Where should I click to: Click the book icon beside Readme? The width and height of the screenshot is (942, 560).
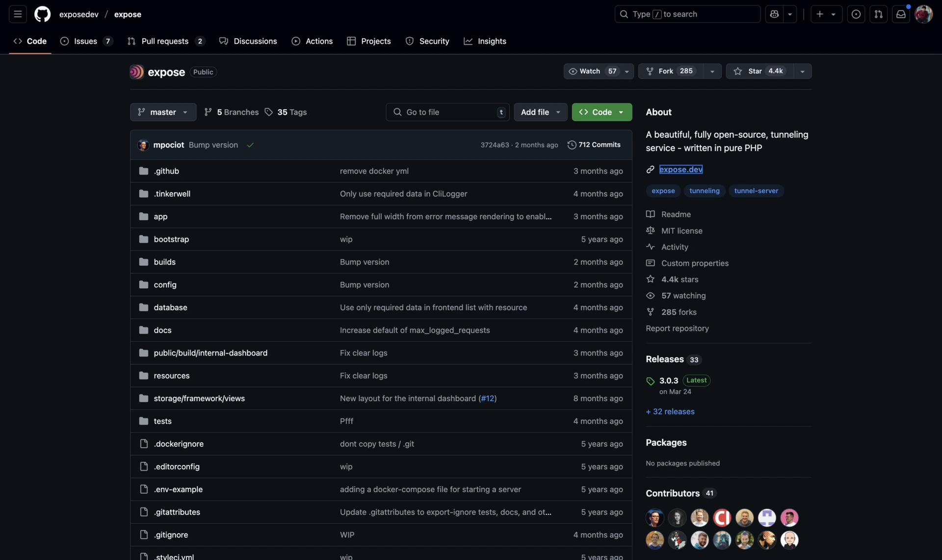click(650, 214)
